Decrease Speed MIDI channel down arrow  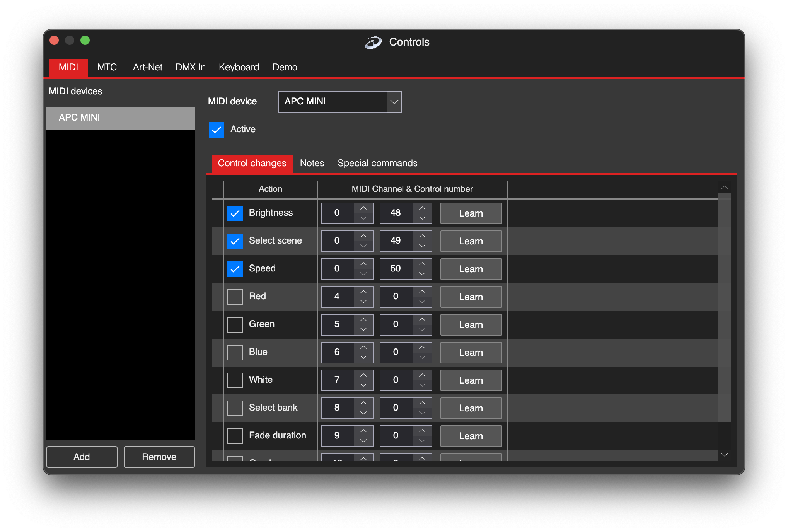tap(363, 274)
